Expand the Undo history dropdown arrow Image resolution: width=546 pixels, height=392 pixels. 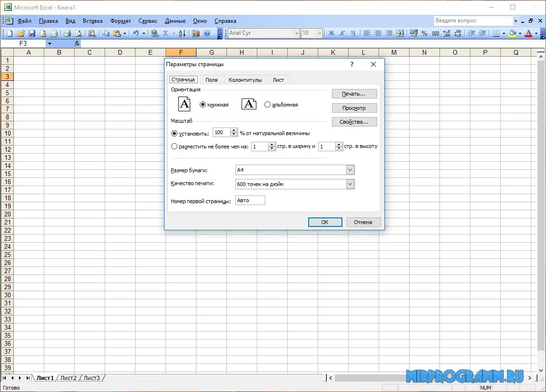(144, 33)
